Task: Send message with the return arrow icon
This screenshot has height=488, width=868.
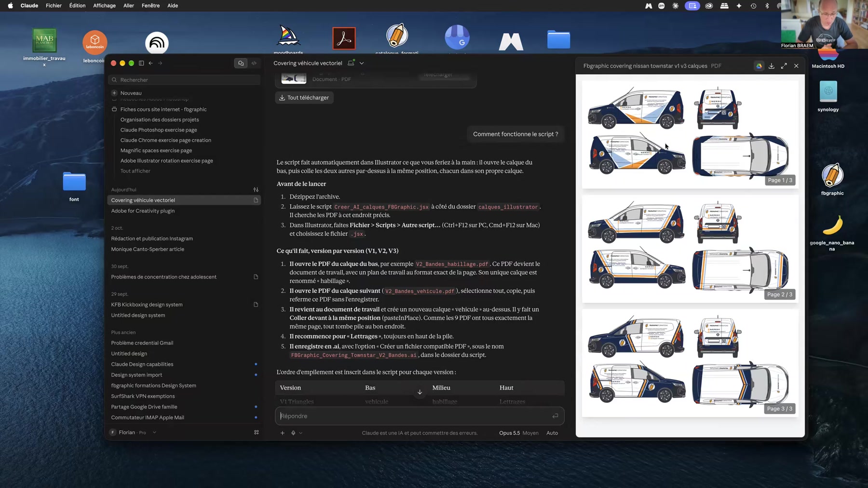Action: coord(556,416)
